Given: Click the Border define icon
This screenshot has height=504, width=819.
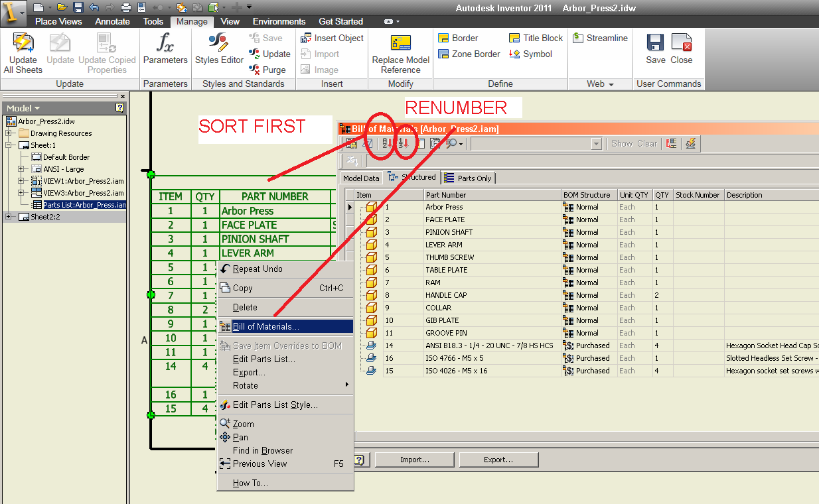Looking at the screenshot, I should point(444,38).
